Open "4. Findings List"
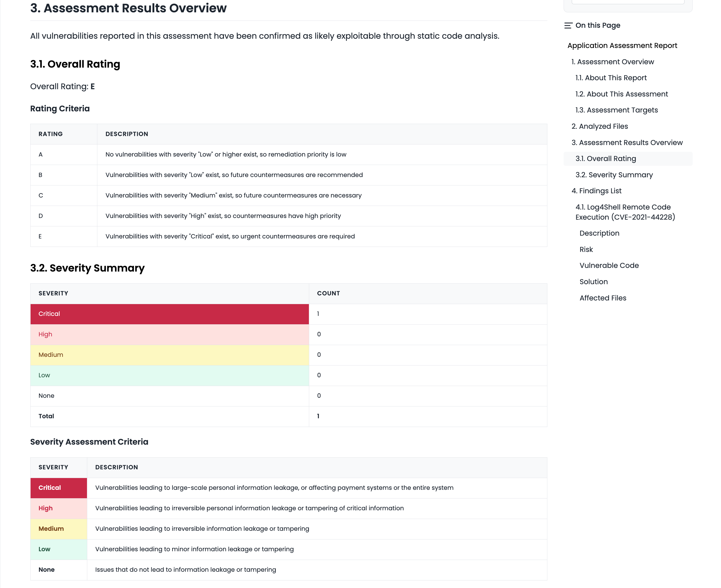Viewport: 721px width, 588px height. tap(597, 191)
